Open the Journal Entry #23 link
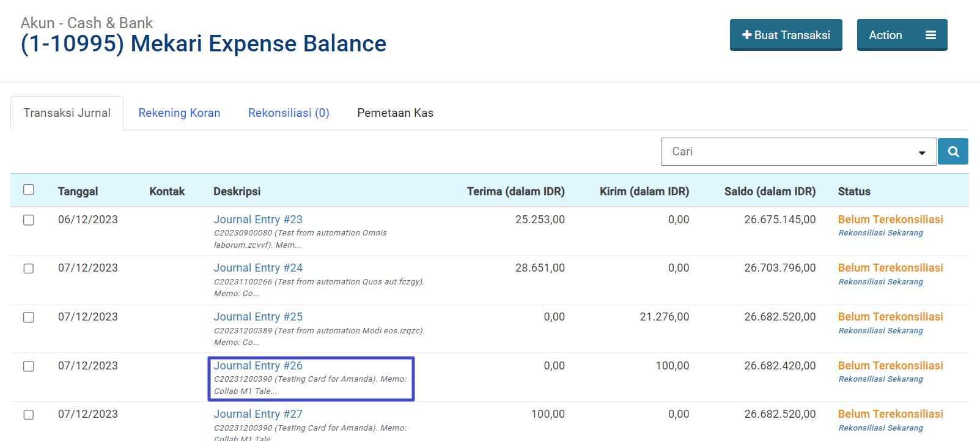980x441 pixels. pos(258,220)
